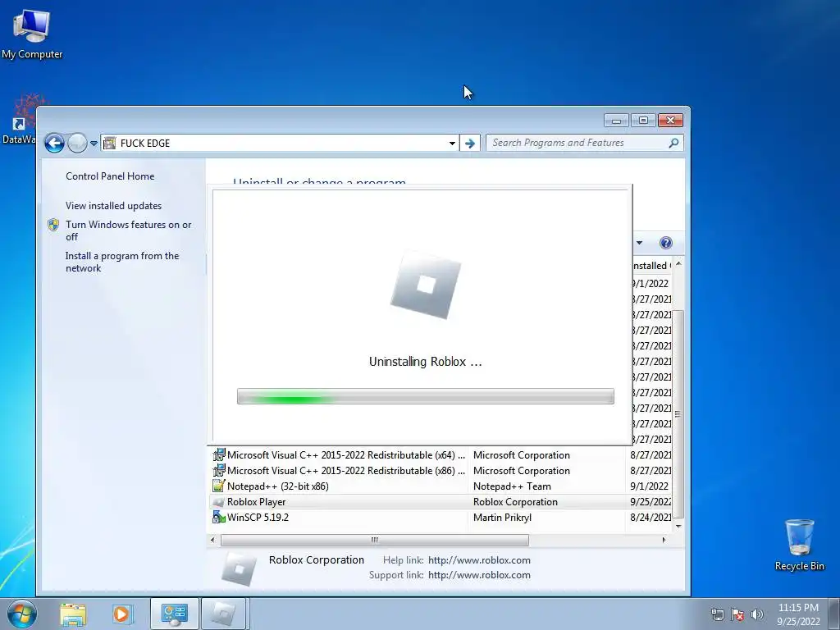Select the Notepad++ (32-bit x86) entry
This screenshot has height=630, width=840.
click(x=442, y=486)
